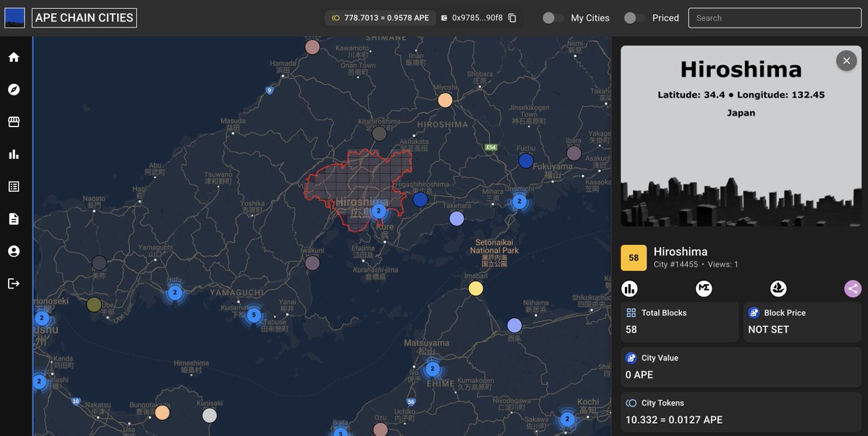Select the lavender marker near Takehara
The height and width of the screenshot is (436, 868).
pos(456,218)
